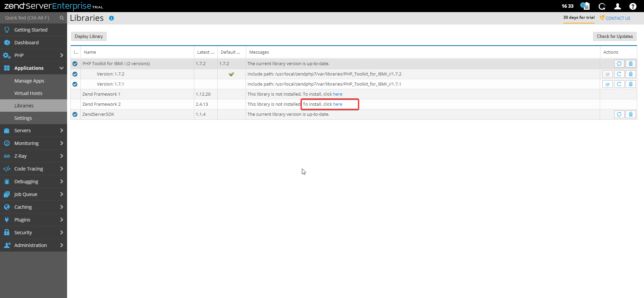Delete the PHP Toolkit for IBMI library
Viewport: 644px width, 298px height.
coord(631,64)
